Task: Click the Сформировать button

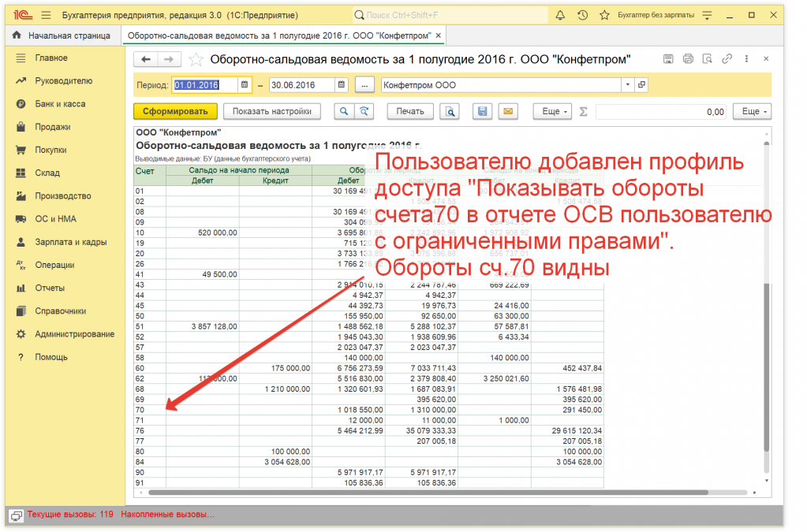Action: tap(175, 112)
